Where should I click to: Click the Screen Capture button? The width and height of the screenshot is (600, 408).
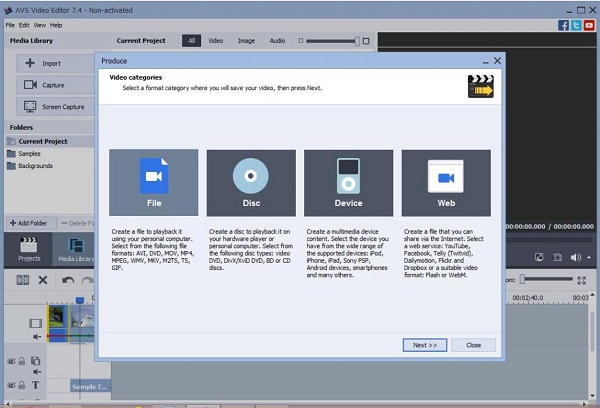[x=55, y=106]
